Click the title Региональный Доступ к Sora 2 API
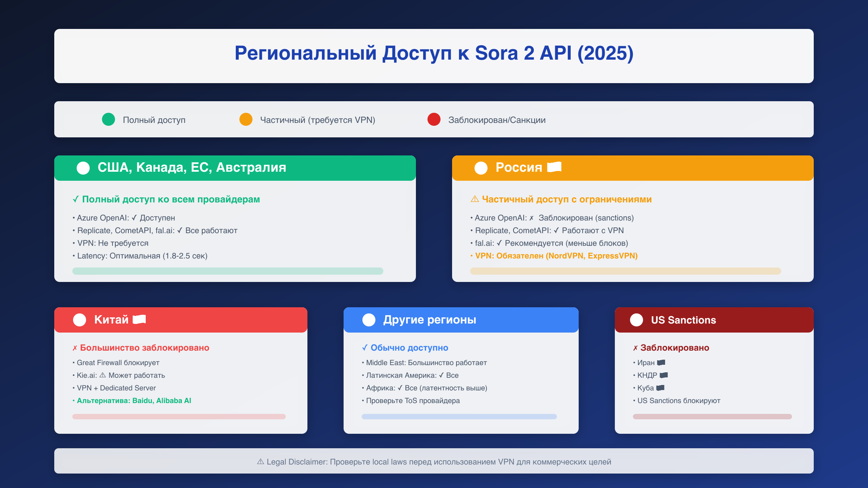This screenshot has width=868, height=488. [x=434, y=53]
